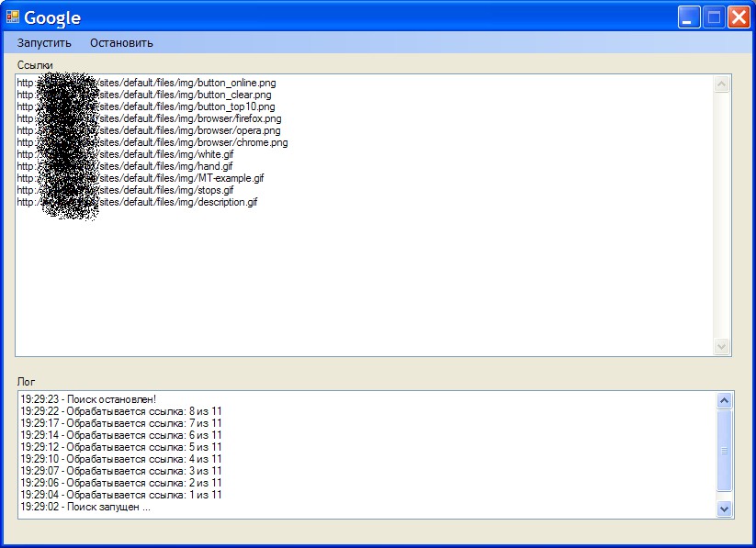Select the browser/firefox.png link line
756x548 pixels.
pos(149,118)
